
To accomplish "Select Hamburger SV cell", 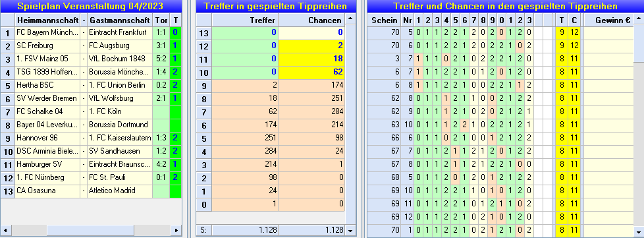I will [x=47, y=164].
